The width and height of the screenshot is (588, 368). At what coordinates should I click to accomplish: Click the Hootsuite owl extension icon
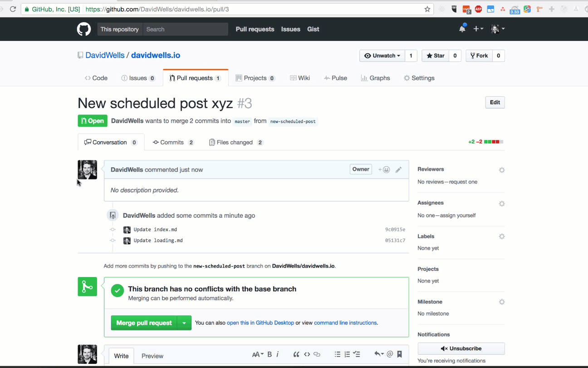454,9
